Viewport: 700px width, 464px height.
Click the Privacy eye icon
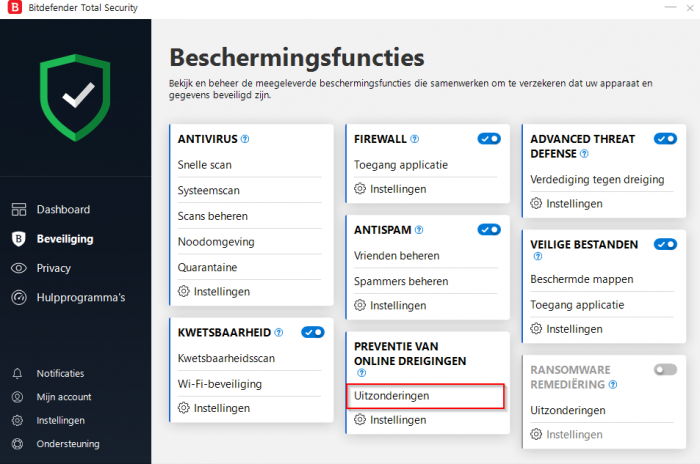tap(19, 268)
